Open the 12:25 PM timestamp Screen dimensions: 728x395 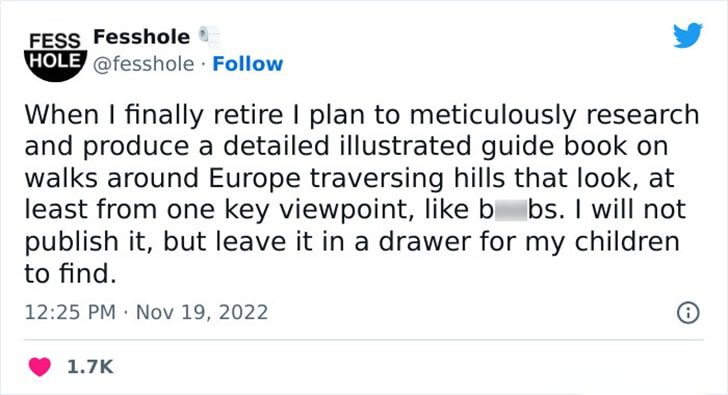70,312
